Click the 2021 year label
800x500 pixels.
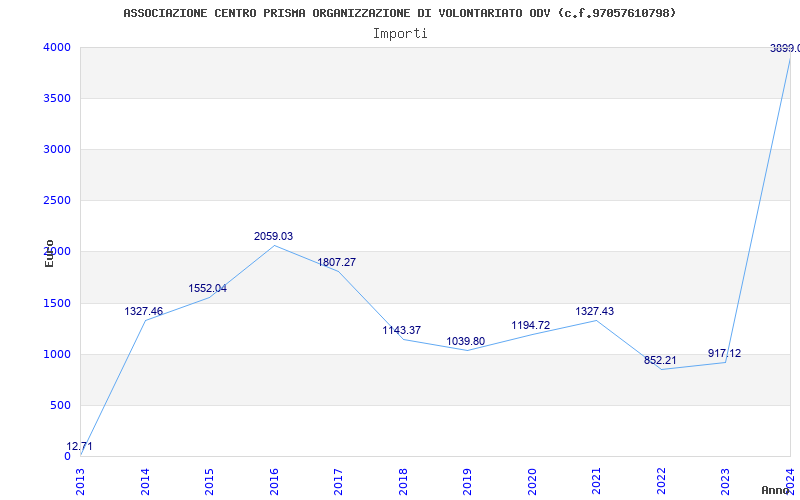point(596,481)
